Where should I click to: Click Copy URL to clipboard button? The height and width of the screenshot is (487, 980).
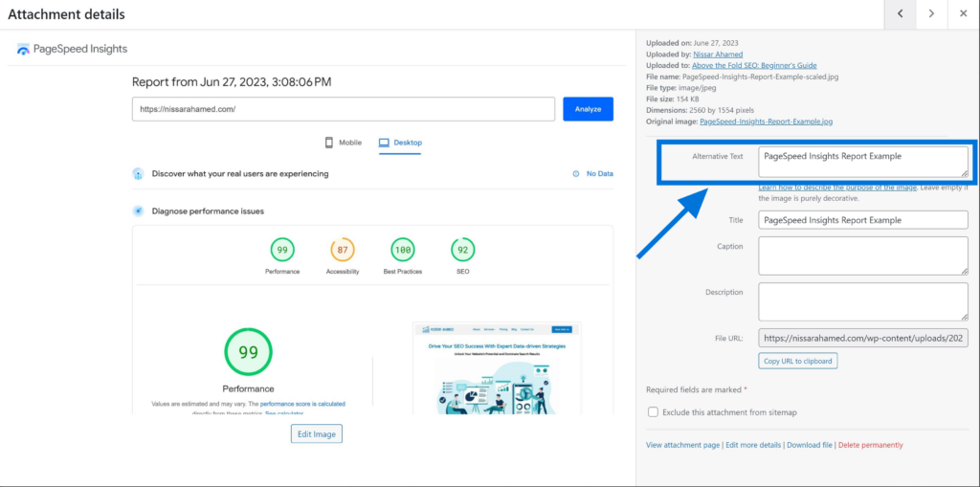pyautogui.click(x=798, y=361)
